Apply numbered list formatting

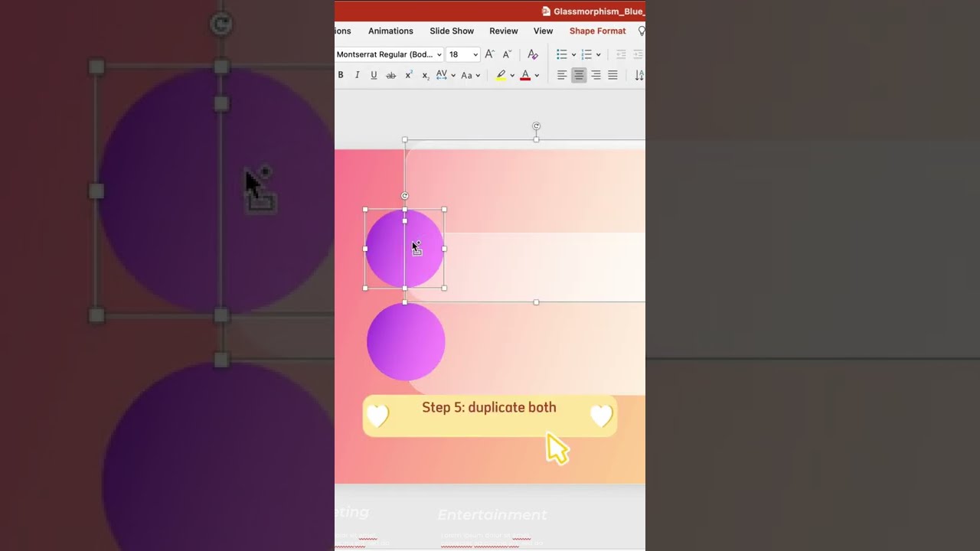586,54
